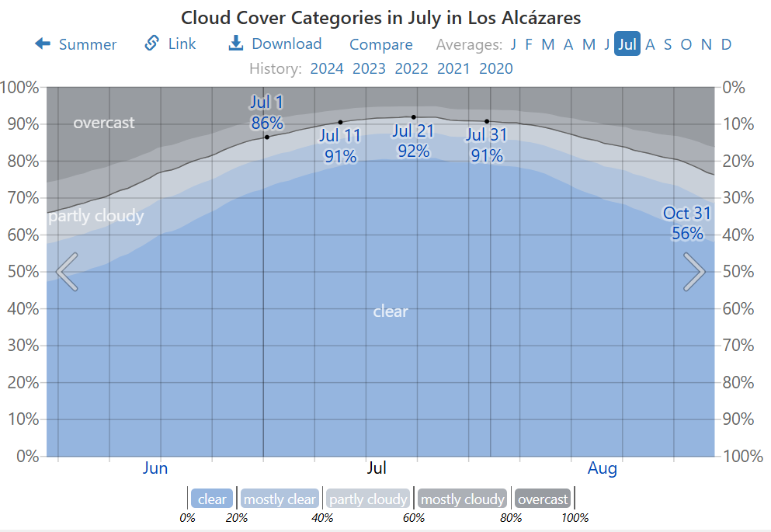Click the partly cloudy legend swatch
771x532 pixels.
[x=368, y=499]
